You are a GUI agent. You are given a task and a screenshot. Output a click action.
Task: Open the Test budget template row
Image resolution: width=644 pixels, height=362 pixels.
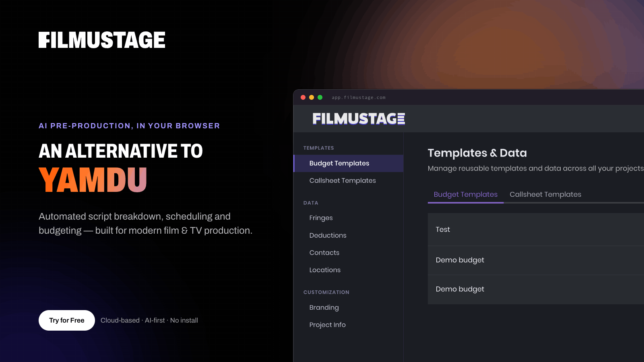coord(536,230)
